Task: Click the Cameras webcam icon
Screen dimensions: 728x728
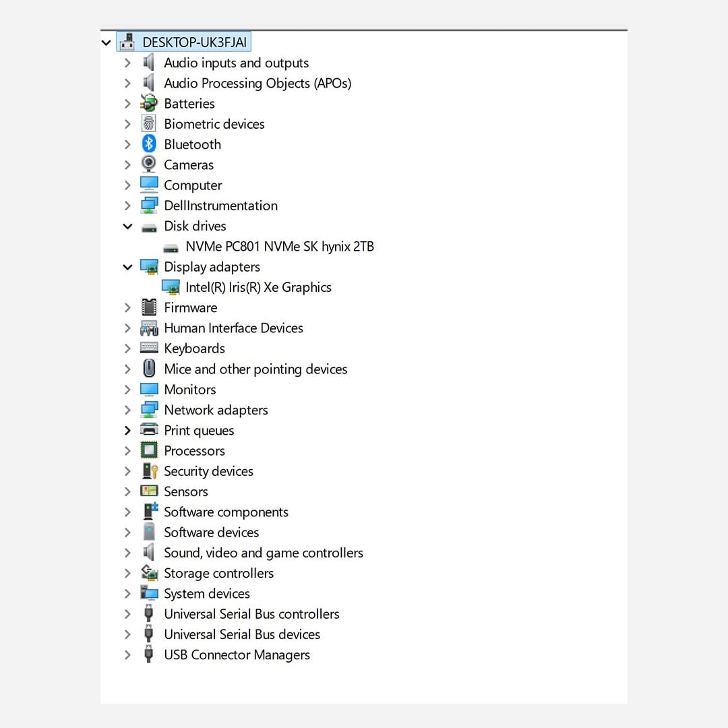Action: tap(149, 164)
